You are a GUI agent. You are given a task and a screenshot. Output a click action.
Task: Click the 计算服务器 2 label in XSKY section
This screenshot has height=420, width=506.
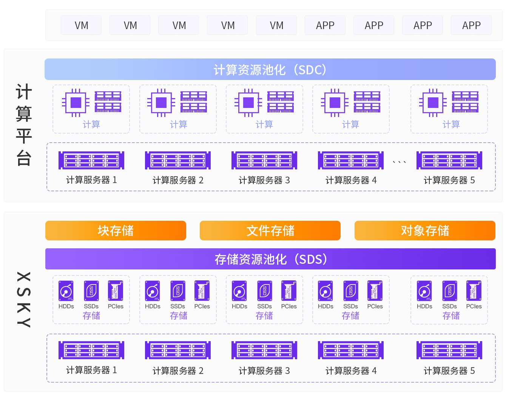point(178,371)
